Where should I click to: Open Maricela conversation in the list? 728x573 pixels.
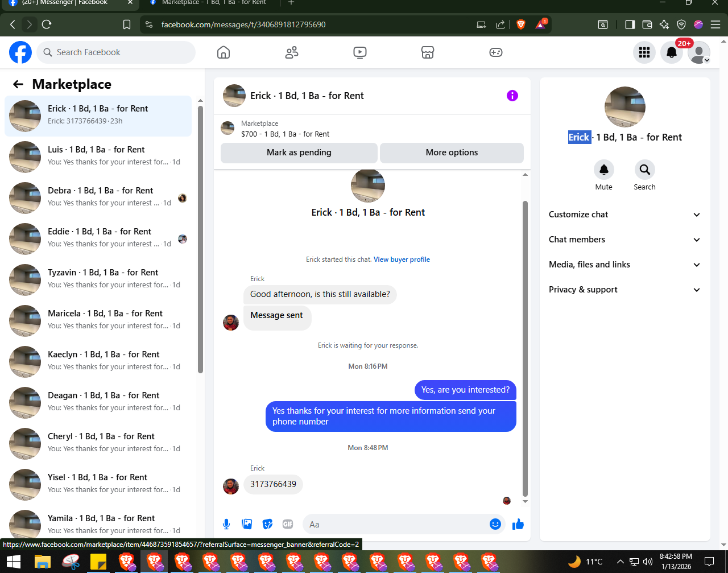tap(98, 321)
